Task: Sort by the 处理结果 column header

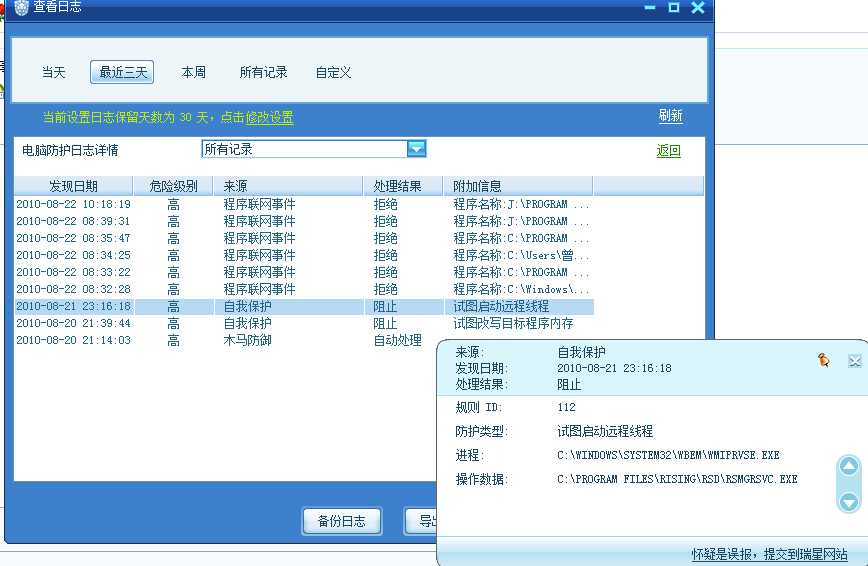Action: pyautogui.click(x=403, y=186)
